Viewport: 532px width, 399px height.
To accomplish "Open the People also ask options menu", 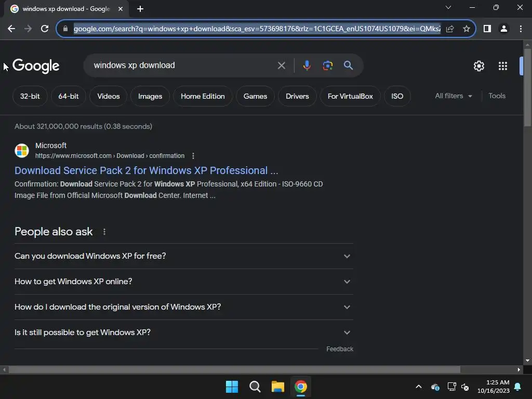I will [x=104, y=232].
